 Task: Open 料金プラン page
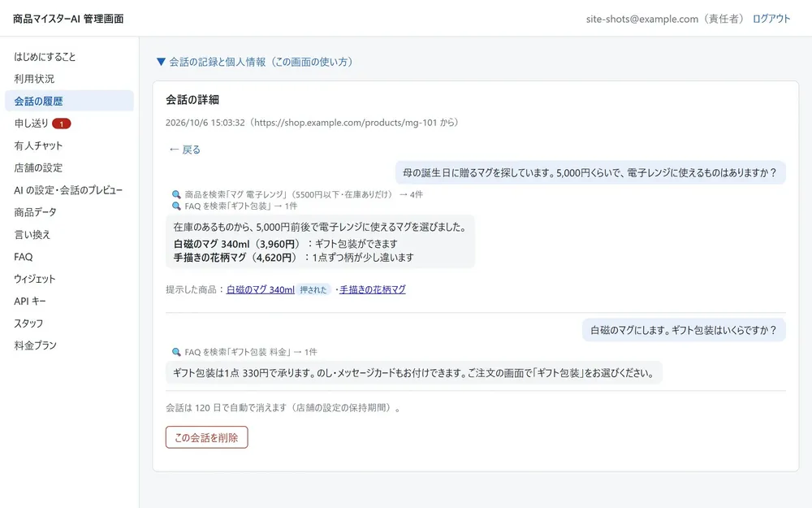[x=69, y=345]
